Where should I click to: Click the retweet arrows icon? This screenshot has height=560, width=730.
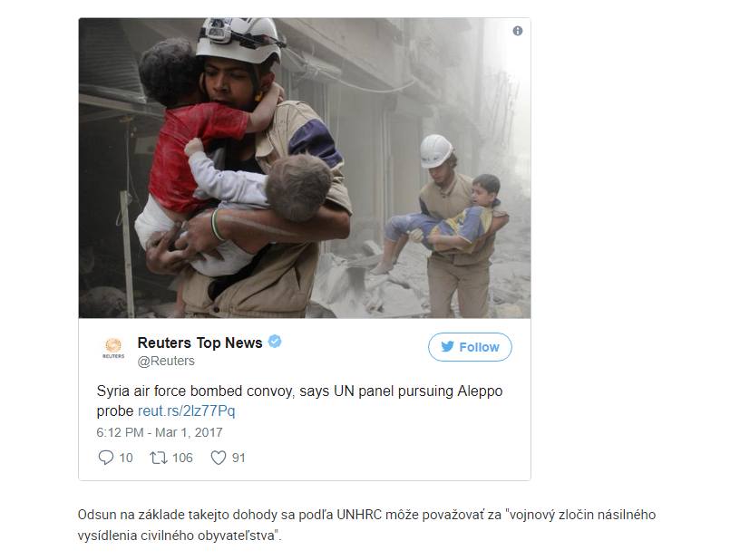click(x=159, y=459)
